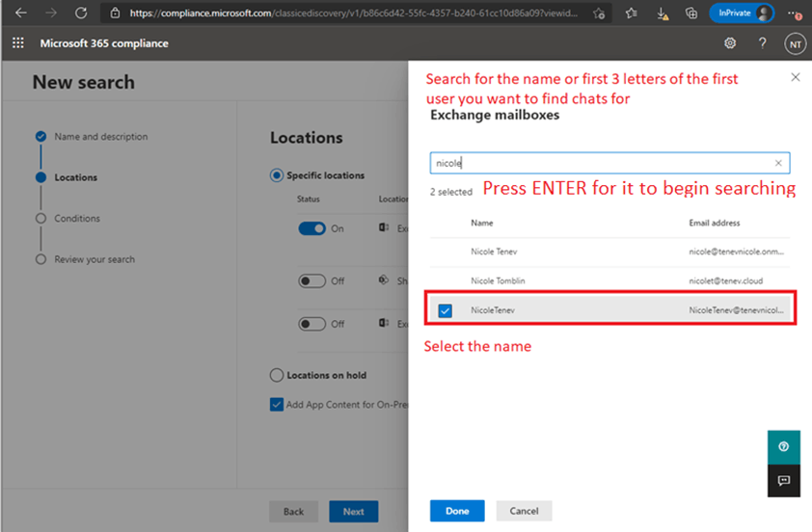Screen dimensions: 812x532
Task: Open the Microsoft 365 app launcher grid
Action: (18, 43)
